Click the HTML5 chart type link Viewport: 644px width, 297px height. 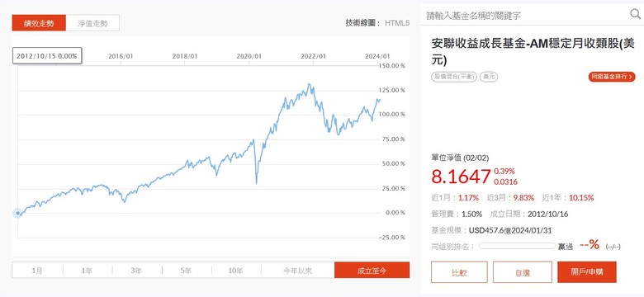(397, 23)
